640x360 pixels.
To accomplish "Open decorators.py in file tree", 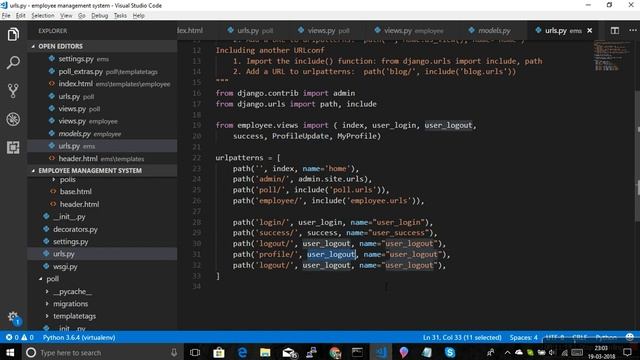I will pyautogui.click(x=102, y=229).
